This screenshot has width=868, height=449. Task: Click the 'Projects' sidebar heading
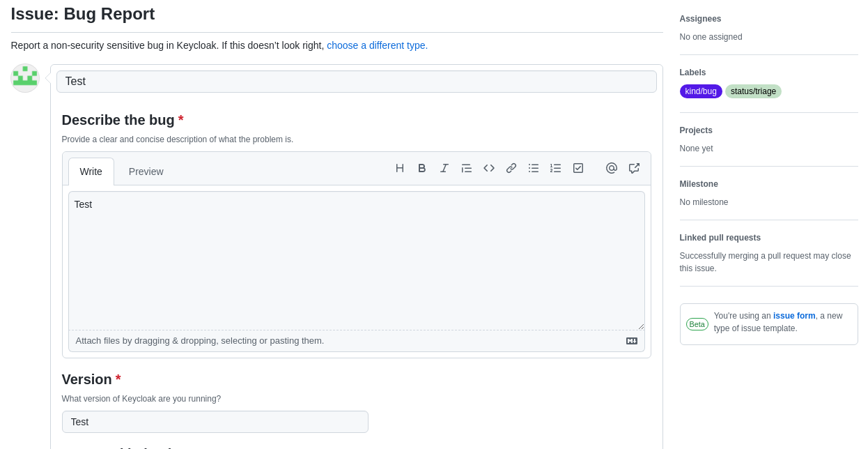[696, 130]
